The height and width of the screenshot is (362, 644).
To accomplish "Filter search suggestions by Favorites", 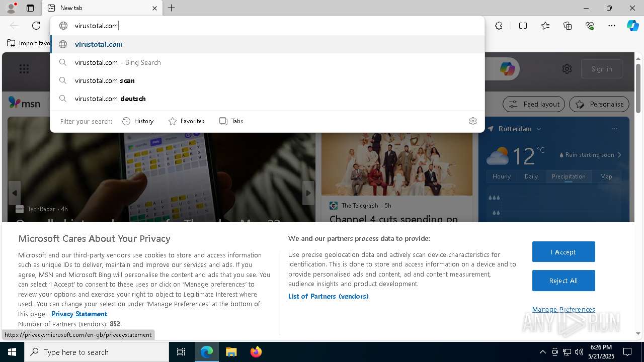I will point(186,121).
